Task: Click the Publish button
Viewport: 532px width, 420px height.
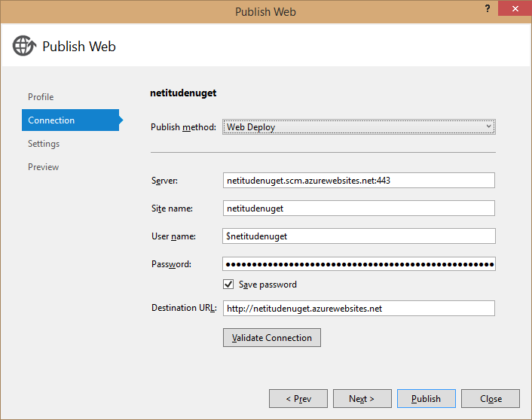Action: 427,399
